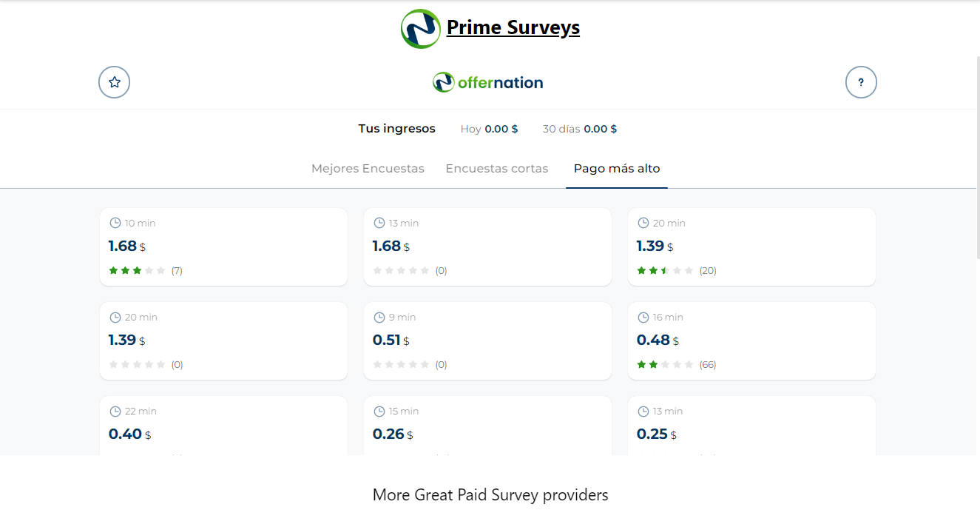The width and height of the screenshot is (980, 510).
Task: Open the 22 min 0.40 $ survey card
Action: coord(223,426)
